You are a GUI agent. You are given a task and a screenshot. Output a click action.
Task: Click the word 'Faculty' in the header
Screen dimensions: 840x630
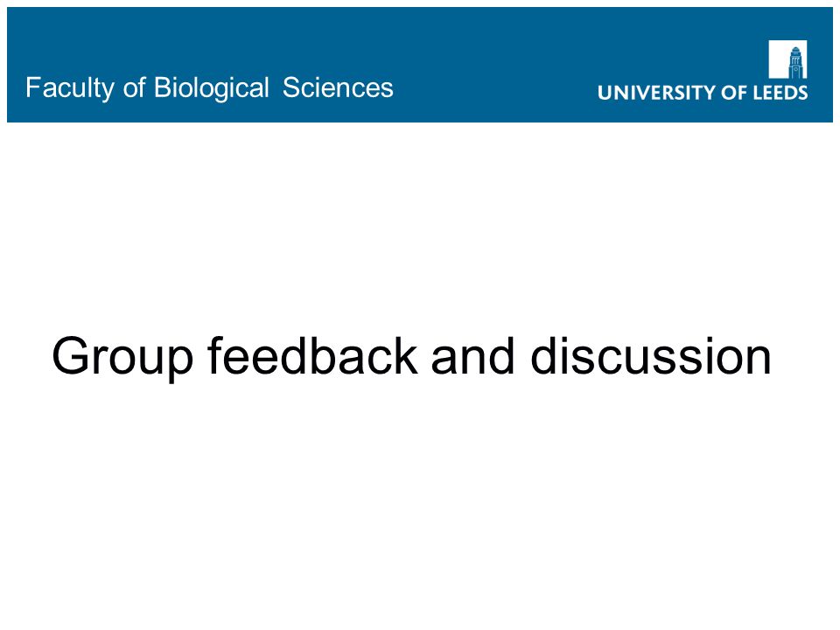[x=70, y=88]
